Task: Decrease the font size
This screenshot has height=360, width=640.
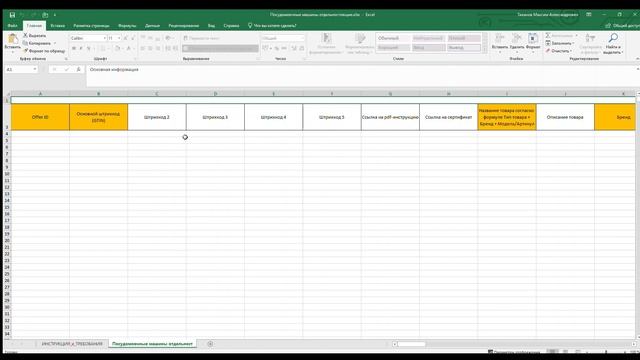Action: (133, 38)
